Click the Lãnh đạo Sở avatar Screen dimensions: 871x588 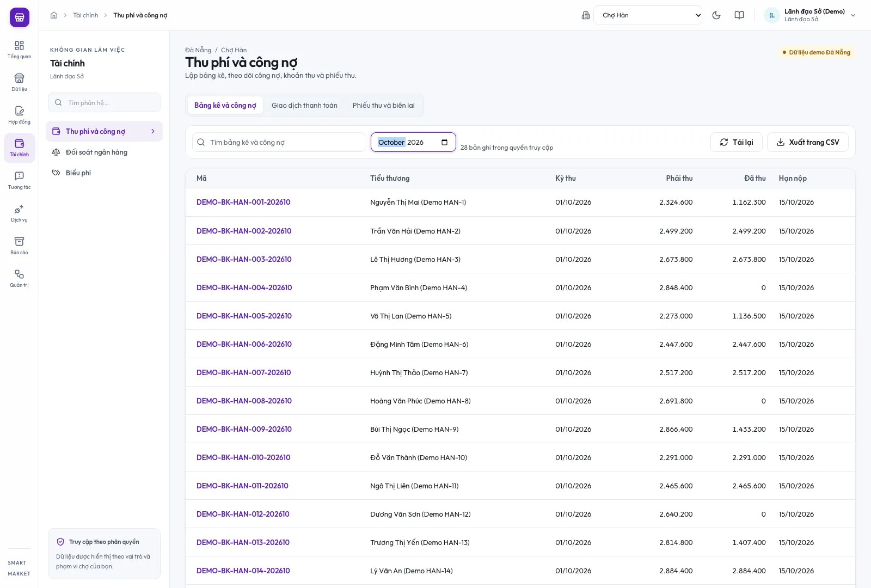click(772, 15)
